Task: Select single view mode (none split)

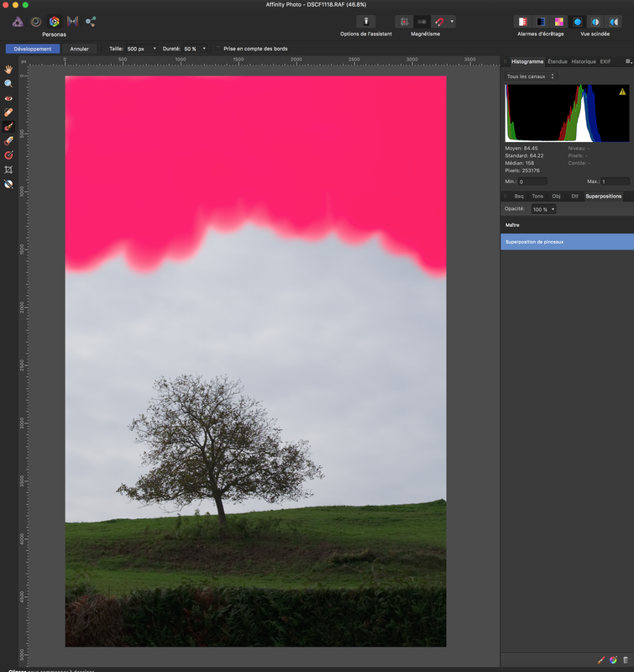Action: 578,22
